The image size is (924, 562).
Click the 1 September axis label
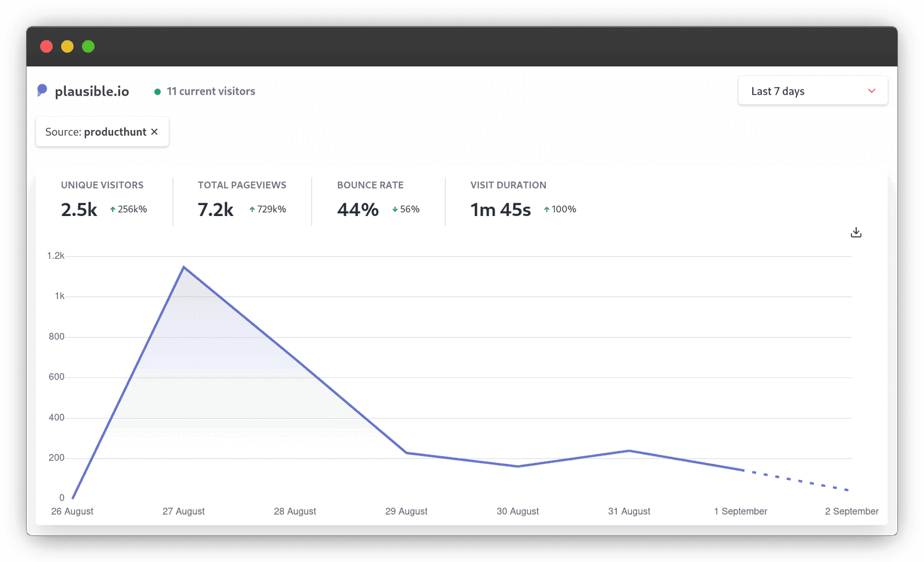point(740,511)
